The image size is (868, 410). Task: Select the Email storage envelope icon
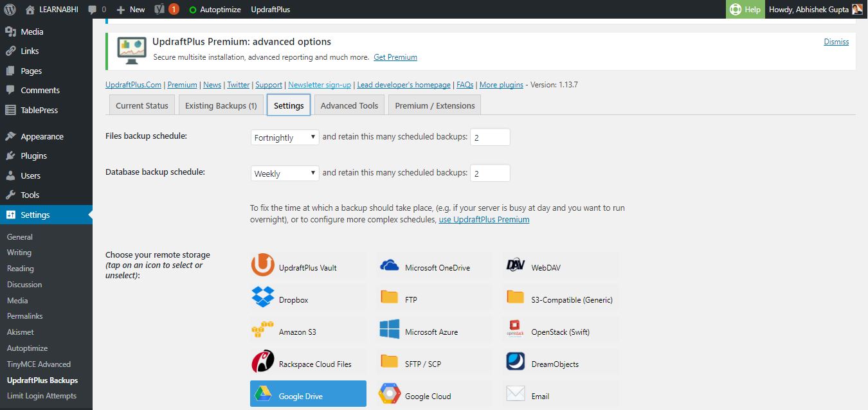(516, 394)
